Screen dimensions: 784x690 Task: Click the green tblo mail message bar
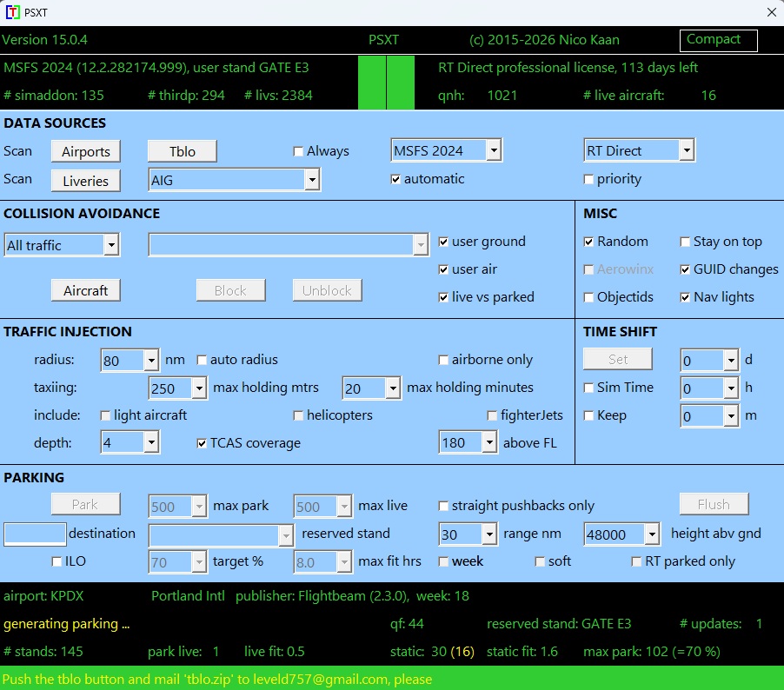tap(392, 679)
